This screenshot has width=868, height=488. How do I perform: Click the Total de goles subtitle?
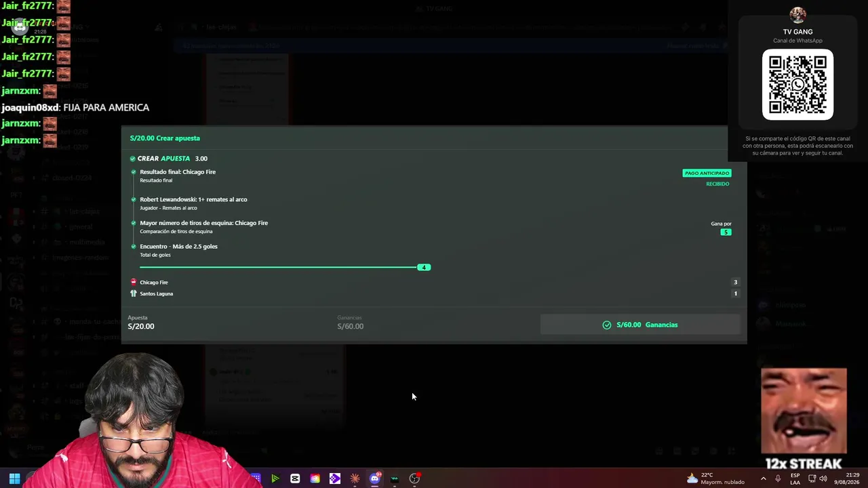pyautogui.click(x=155, y=255)
